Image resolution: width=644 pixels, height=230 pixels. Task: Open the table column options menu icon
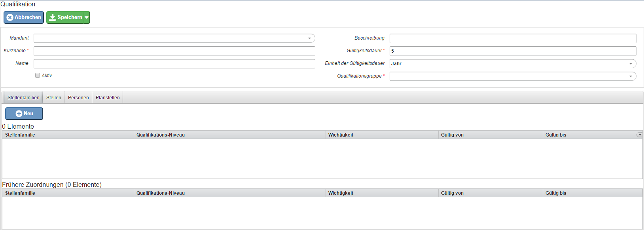[639, 135]
